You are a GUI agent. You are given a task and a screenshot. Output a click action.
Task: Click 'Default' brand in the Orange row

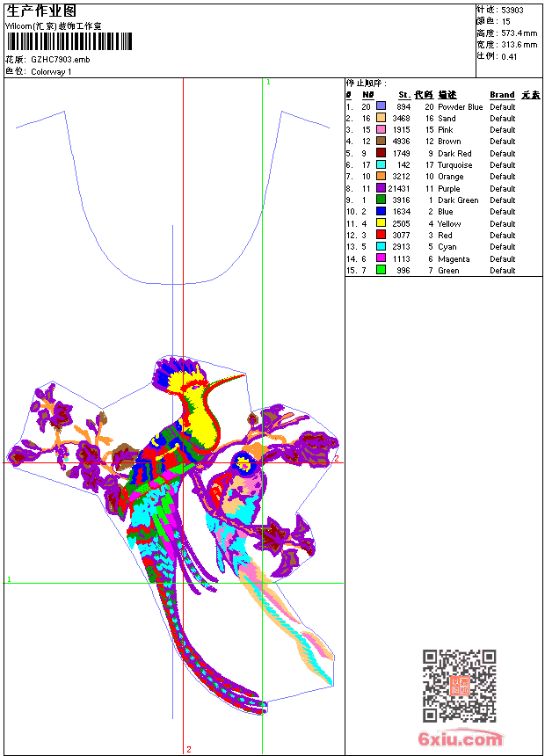point(503,177)
